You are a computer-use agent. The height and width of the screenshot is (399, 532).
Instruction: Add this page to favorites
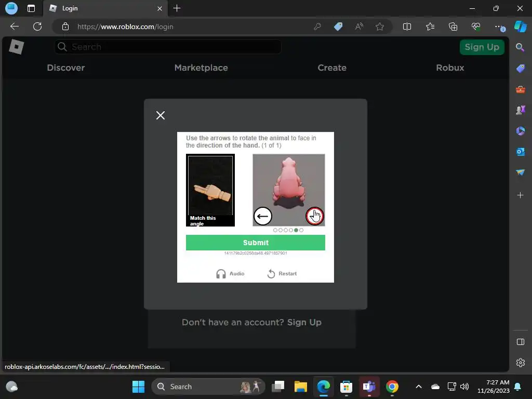coord(380,26)
